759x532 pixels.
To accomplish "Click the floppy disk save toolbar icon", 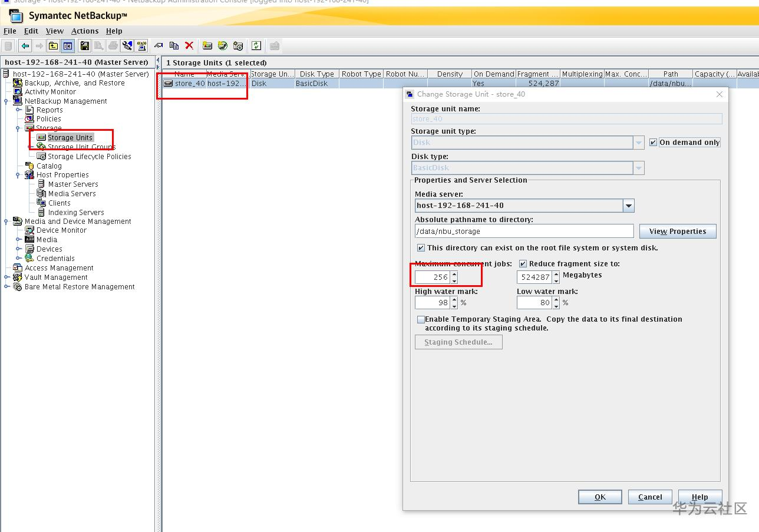I will pyautogui.click(x=85, y=46).
